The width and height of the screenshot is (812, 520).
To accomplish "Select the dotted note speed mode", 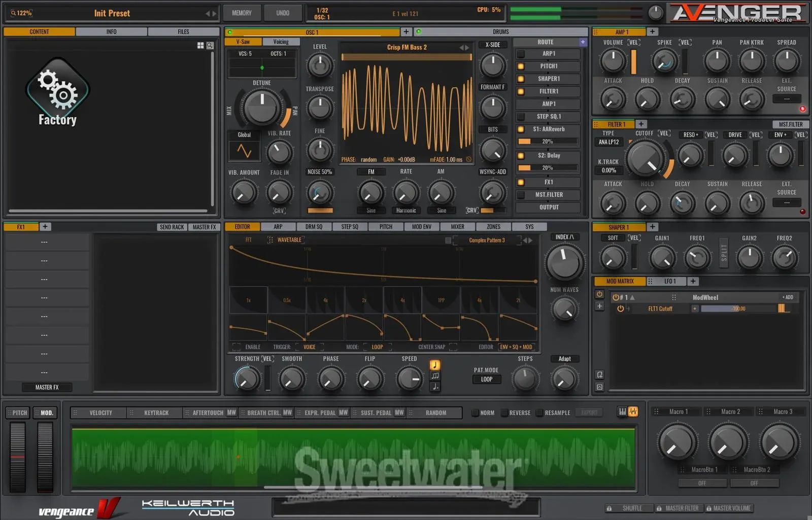I will [x=435, y=387].
